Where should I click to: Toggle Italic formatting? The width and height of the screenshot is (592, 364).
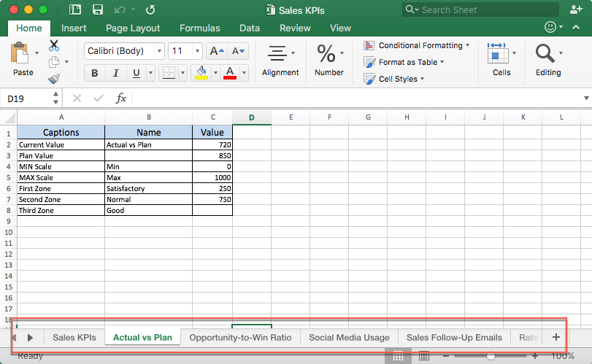point(115,74)
